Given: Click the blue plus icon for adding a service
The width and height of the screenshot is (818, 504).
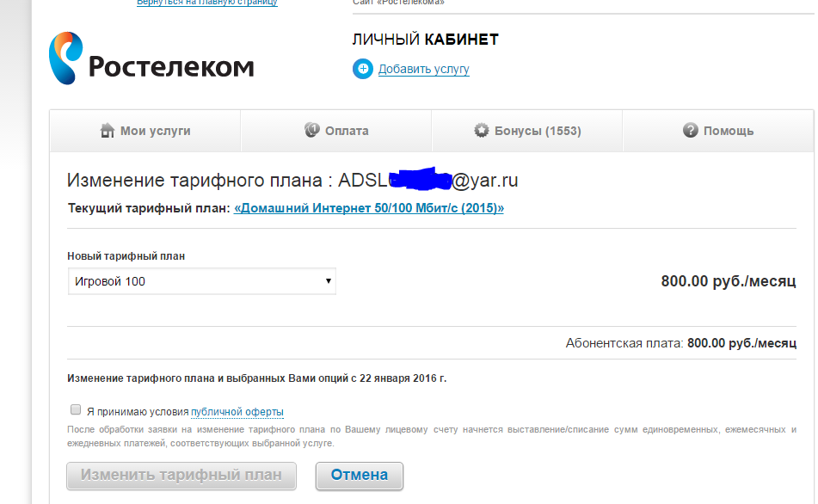Looking at the screenshot, I should click(x=363, y=69).
